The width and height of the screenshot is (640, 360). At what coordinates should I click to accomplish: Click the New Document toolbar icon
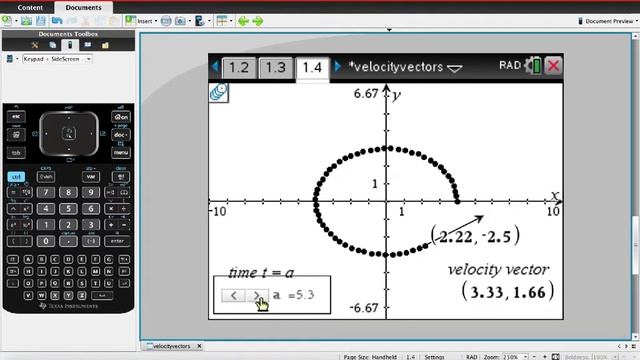pos(7,20)
